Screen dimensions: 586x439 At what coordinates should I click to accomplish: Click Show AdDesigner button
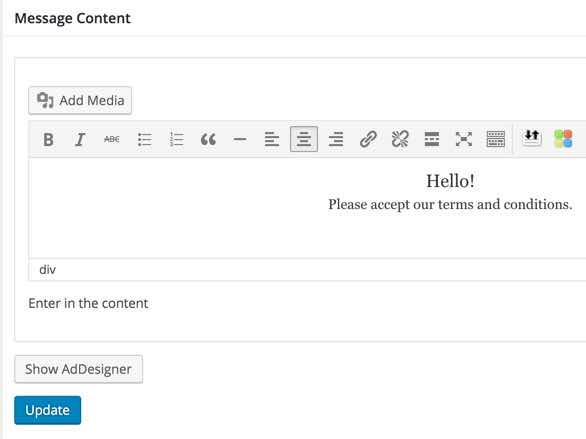coord(78,369)
